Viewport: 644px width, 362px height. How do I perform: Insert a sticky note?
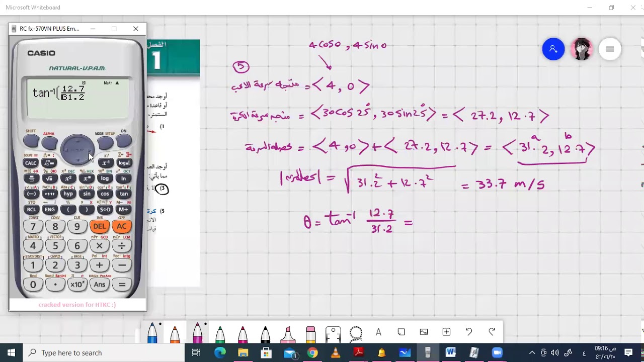click(401, 332)
